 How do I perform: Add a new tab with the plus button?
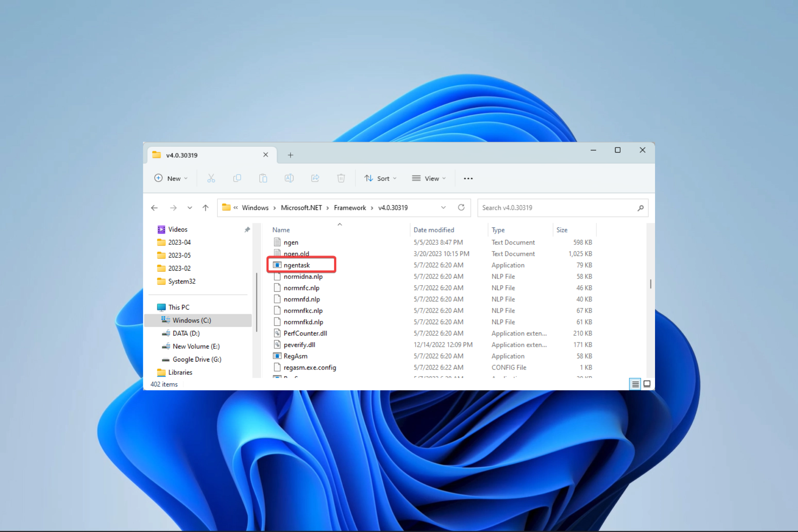tap(291, 155)
